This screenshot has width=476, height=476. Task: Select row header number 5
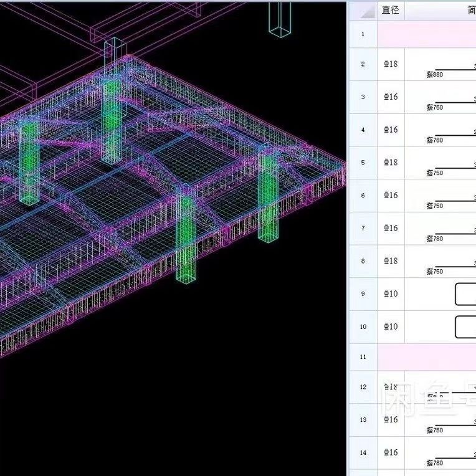pos(363,163)
